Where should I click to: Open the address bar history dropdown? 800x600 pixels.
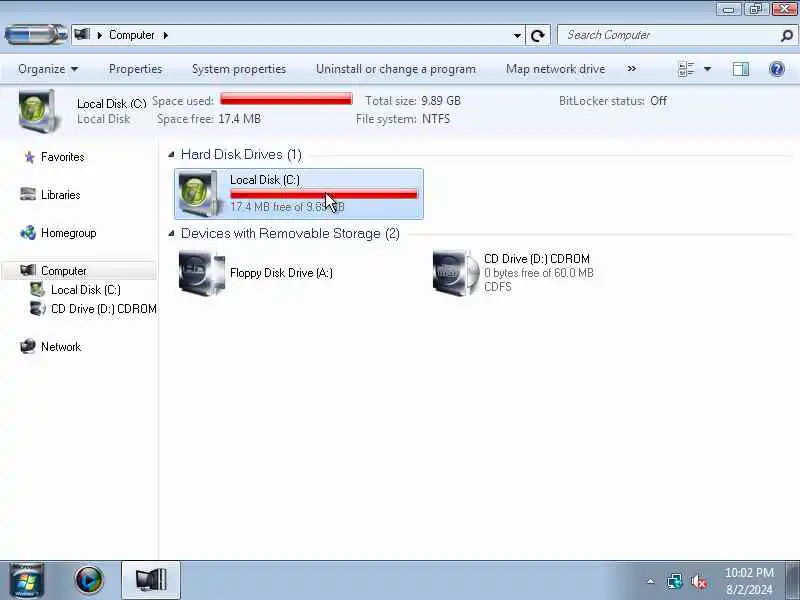[x=517, y=36]
